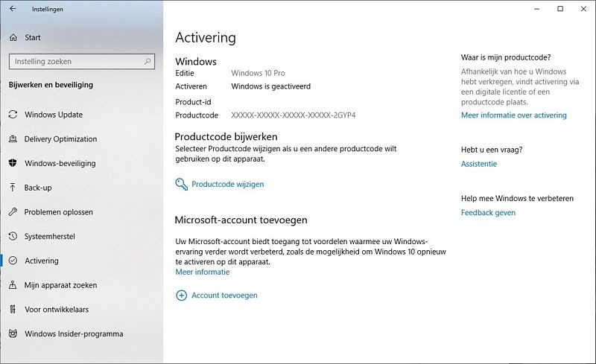Go to Windows Insider-programma section
The image size is (596, 364).
pyautogui.click(x=73, y=334)
